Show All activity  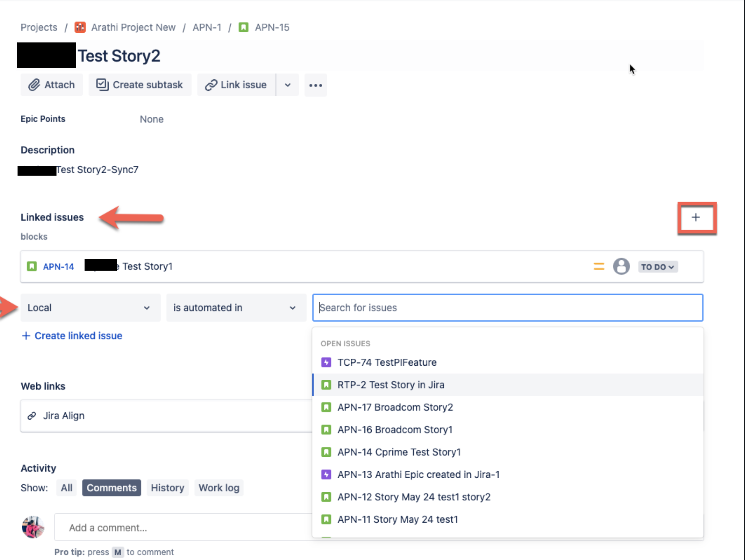67,488
